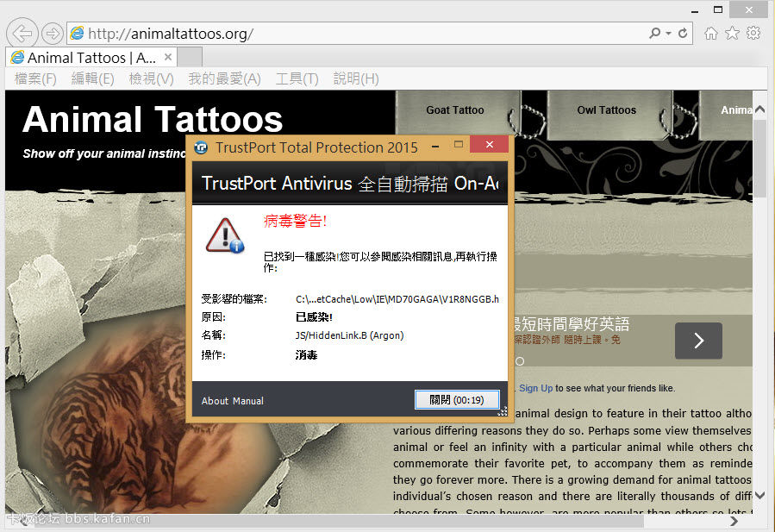The height and width of the screenshot is (532, 775).
Task: Minimize the browser window
Action: coord(695,10)
